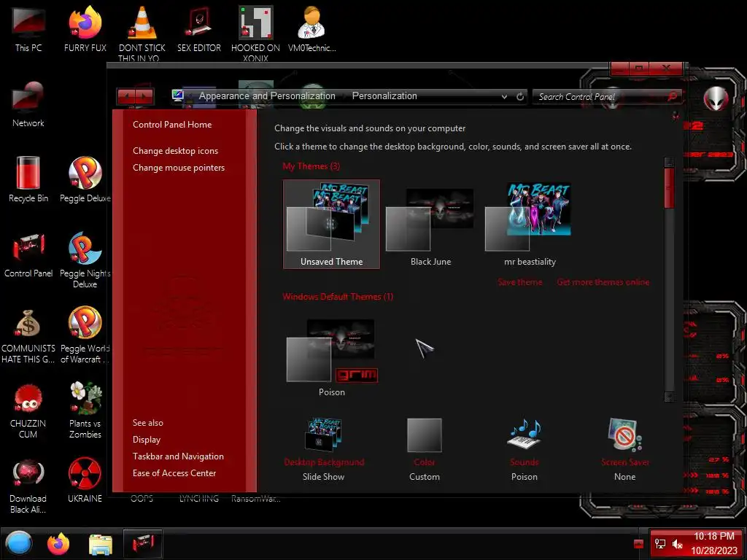
Task: Open This PC desktop icon
Action: (28, 29)
